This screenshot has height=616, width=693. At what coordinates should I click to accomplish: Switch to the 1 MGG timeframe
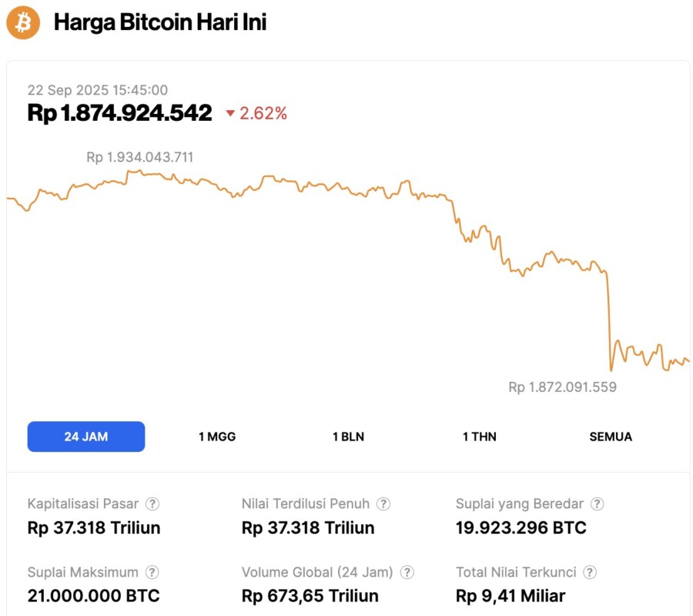pos(216,437)
